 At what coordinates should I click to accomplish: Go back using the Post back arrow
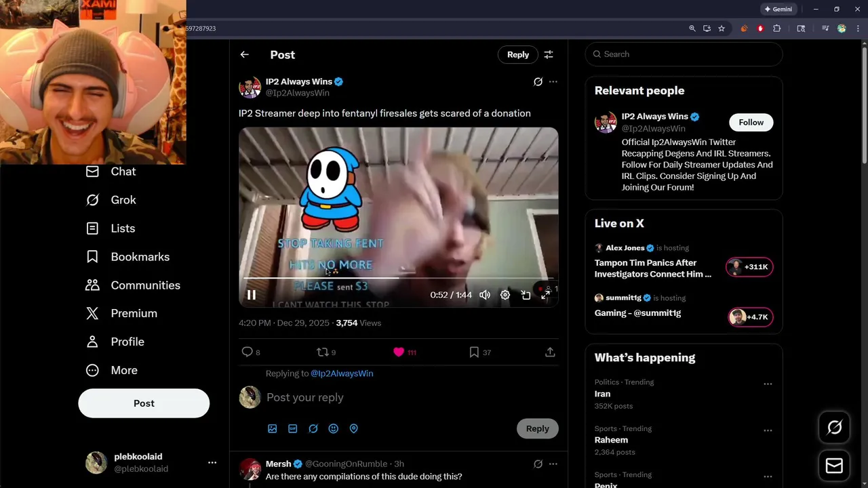click(245, 55)
